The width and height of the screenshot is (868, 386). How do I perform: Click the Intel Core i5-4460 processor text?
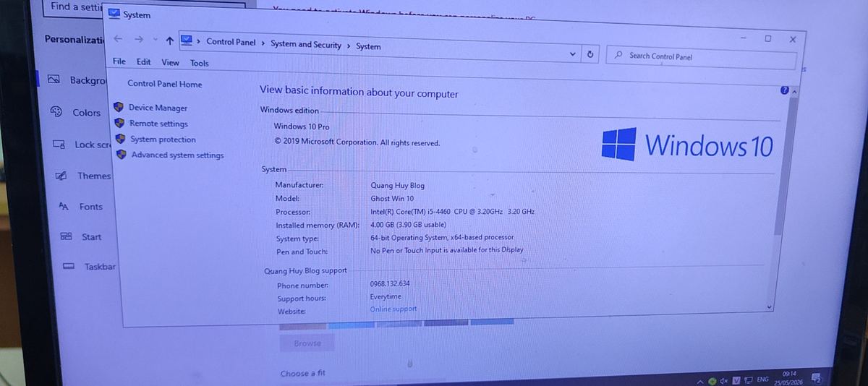pyautogui.click(x=453, y=212)
